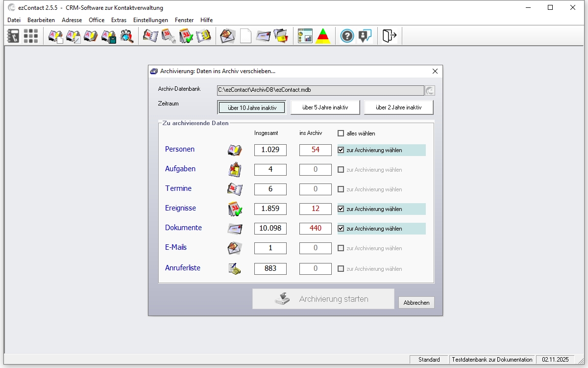Open the e-mail envelope toolbar icon

coord(227,36)
